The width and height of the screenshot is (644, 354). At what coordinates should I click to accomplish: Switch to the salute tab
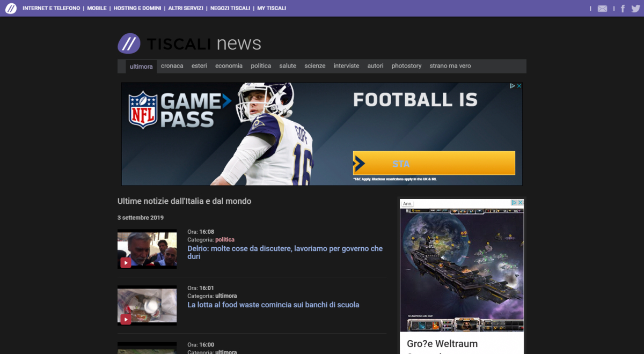[x=288, y=66]
